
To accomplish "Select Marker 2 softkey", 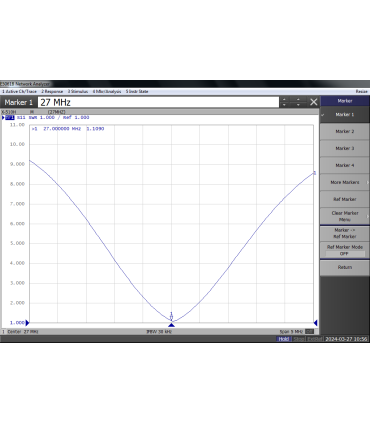I will (345, 131).
